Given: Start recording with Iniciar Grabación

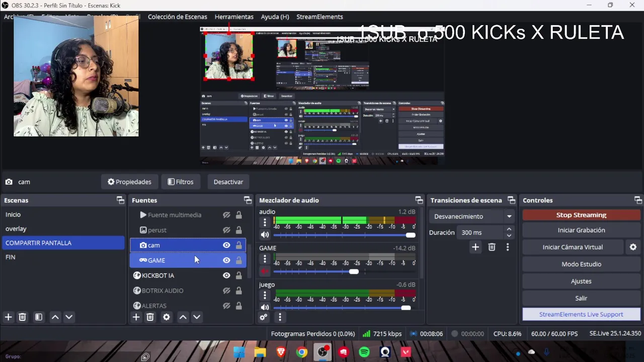Looking at the screenshot, I should click(x=581, y=230).
